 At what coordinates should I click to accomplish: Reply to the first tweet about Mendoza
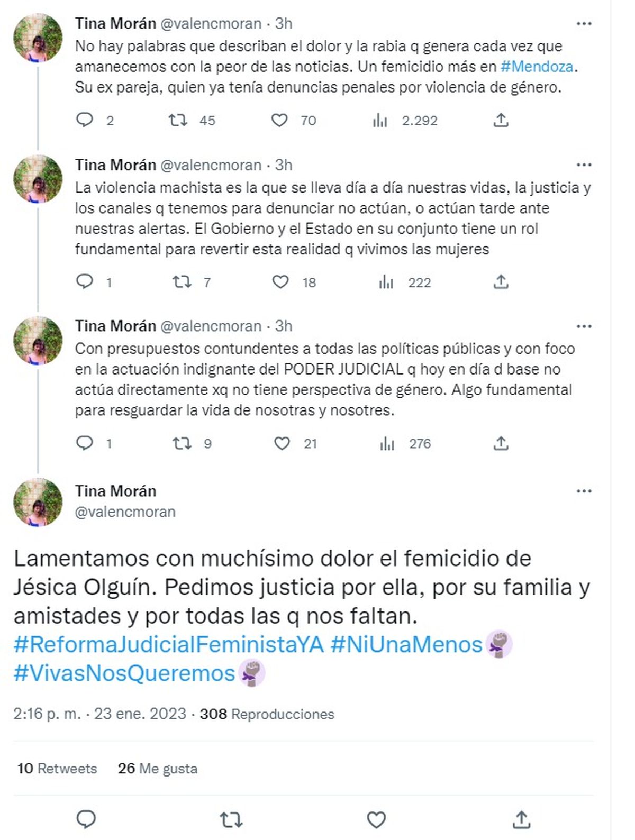pyautogui.click(x=85, y=120)
